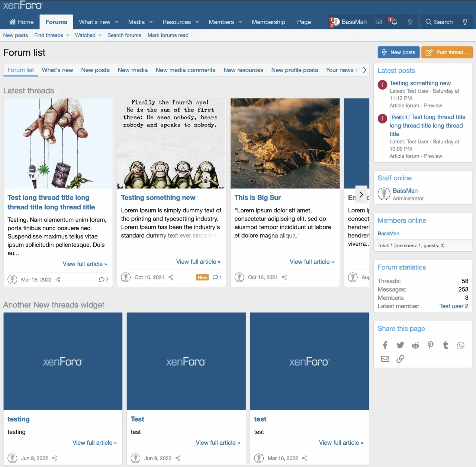Viewport: 476px width, 467px height.
Task: Share this page on Pinterest
Action: tap(431, 345)
